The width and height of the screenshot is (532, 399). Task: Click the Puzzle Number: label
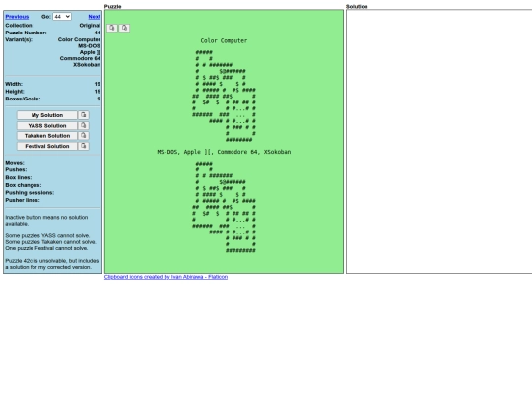[x=27, y=33]
